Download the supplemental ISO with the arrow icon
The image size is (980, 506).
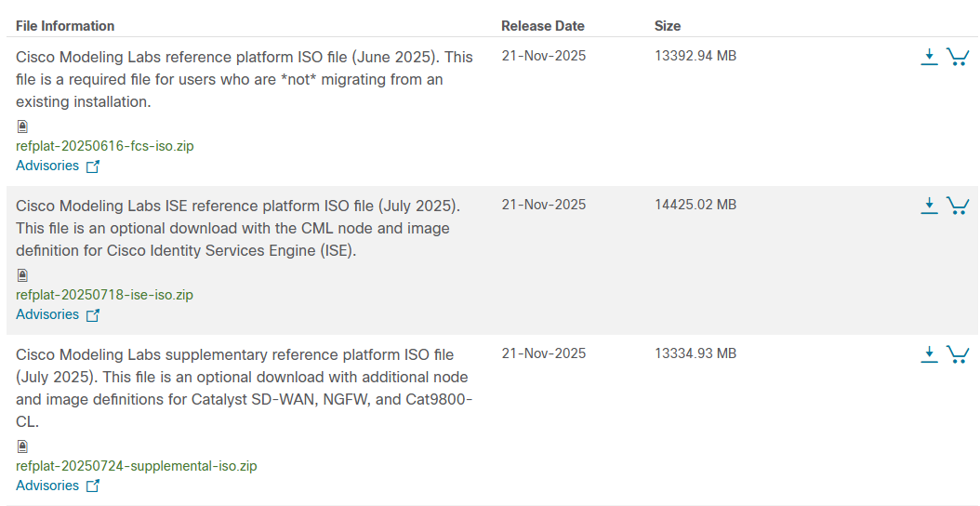[x=929, y=354]
